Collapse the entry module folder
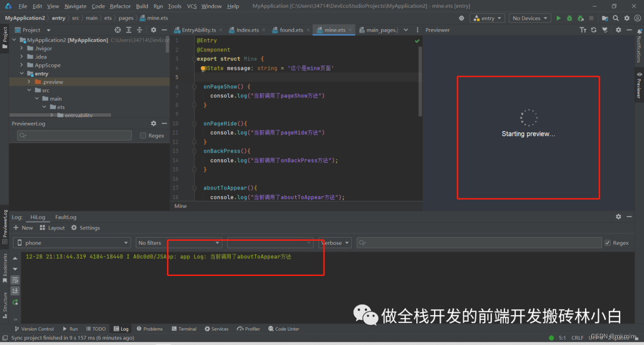This screenshot has width=644, height=345. point(22,73)
